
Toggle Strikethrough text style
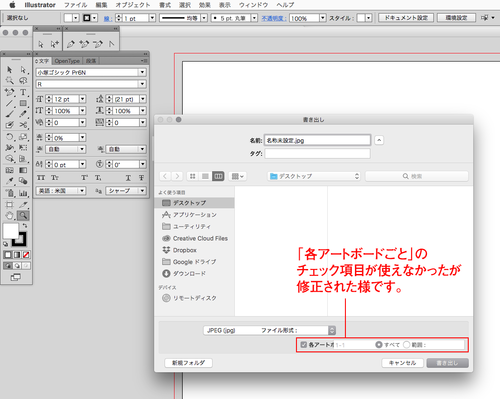coord(142,178)
